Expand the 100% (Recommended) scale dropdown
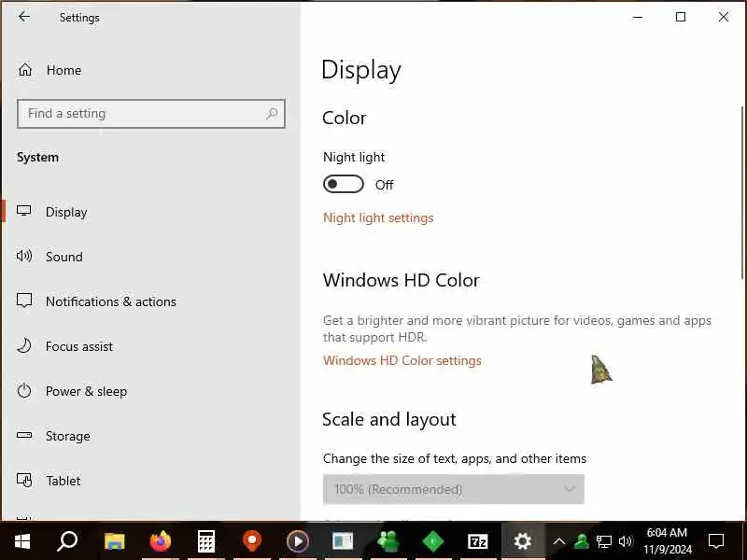 pos(454,489)
